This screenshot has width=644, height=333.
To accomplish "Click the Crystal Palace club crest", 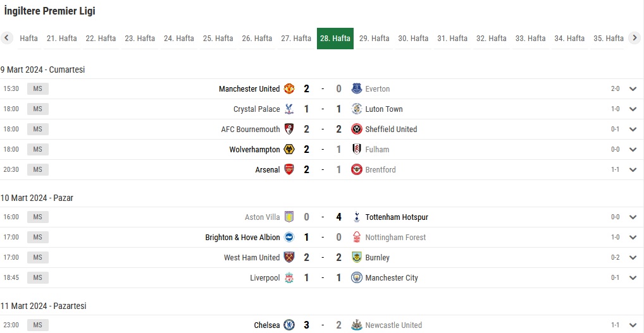I will (289, 109).
